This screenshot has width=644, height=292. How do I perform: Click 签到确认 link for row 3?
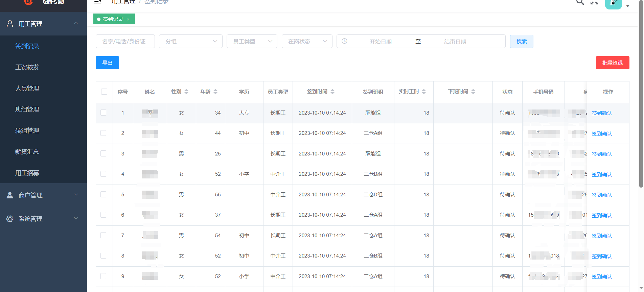click(602, 154)
